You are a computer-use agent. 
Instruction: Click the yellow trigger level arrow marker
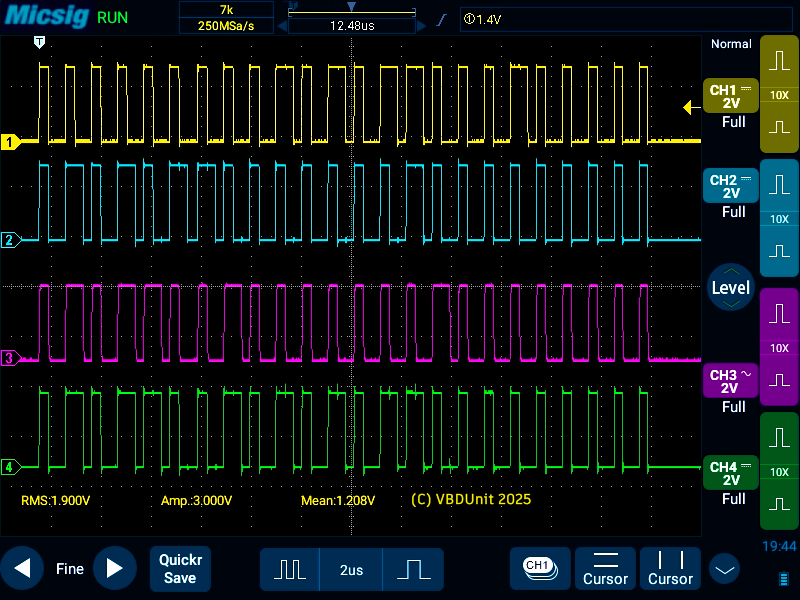[x=689, y=108]
